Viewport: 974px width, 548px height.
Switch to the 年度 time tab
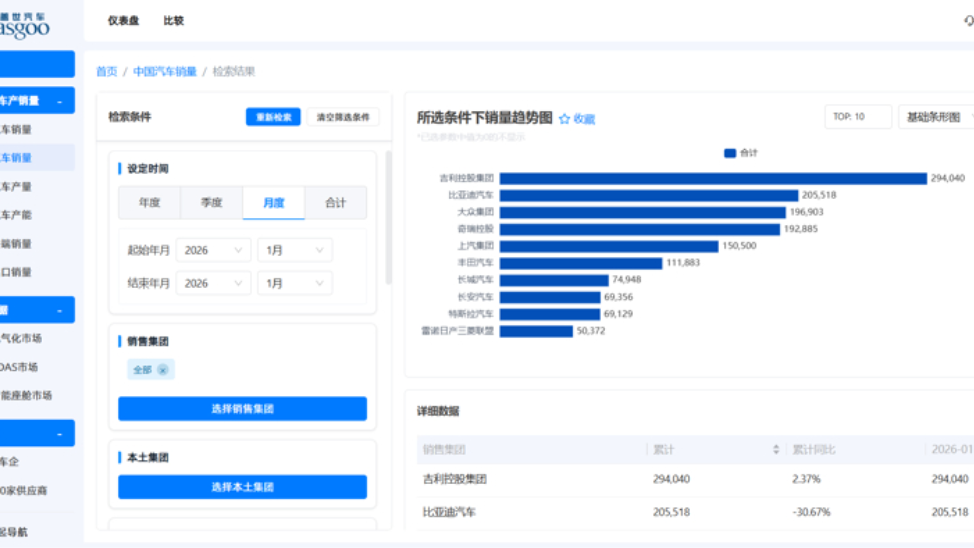pos(149,203)
